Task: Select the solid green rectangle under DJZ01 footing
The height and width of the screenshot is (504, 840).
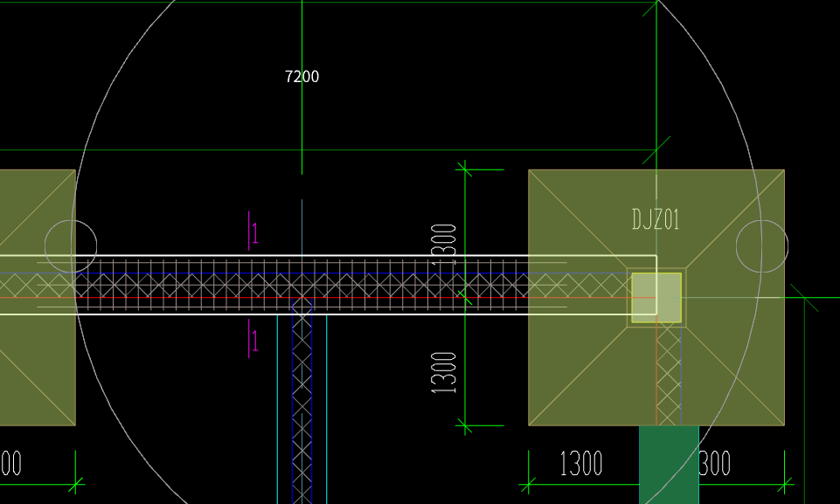Action: (x=669, y=465)
